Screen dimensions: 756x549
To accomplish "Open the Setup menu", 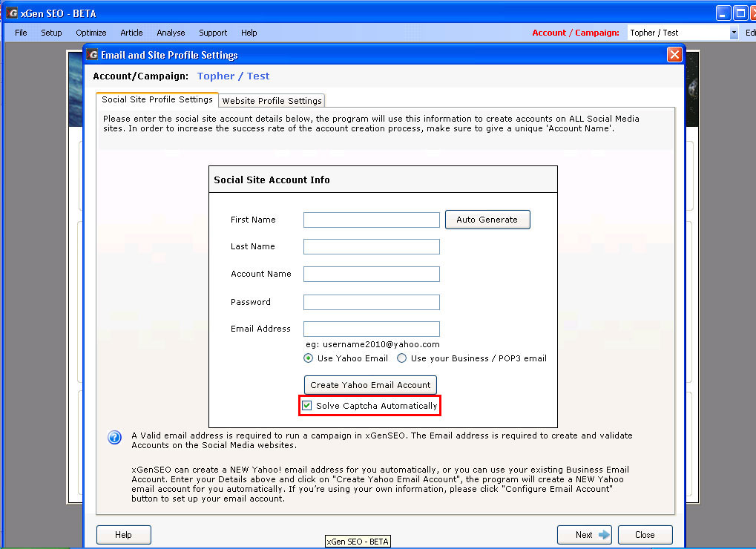I will point(51,33).
